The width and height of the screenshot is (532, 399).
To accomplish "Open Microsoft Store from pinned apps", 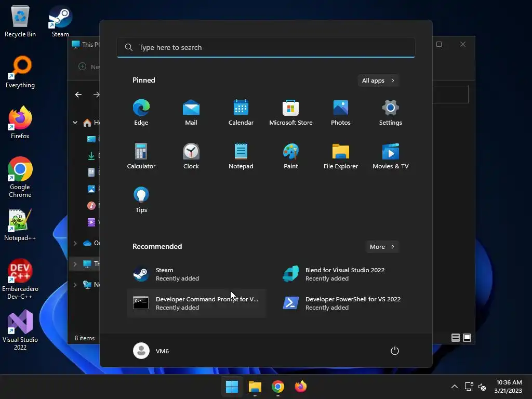I will 291,113.
